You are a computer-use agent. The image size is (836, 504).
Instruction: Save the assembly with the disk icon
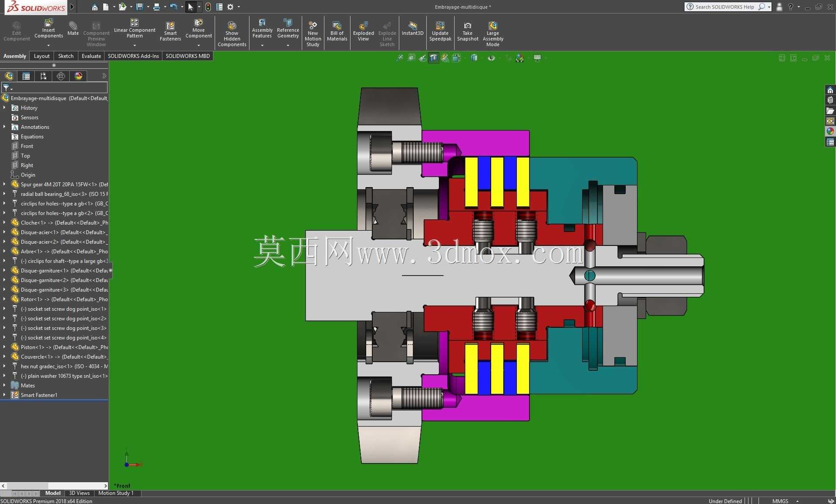140,7
